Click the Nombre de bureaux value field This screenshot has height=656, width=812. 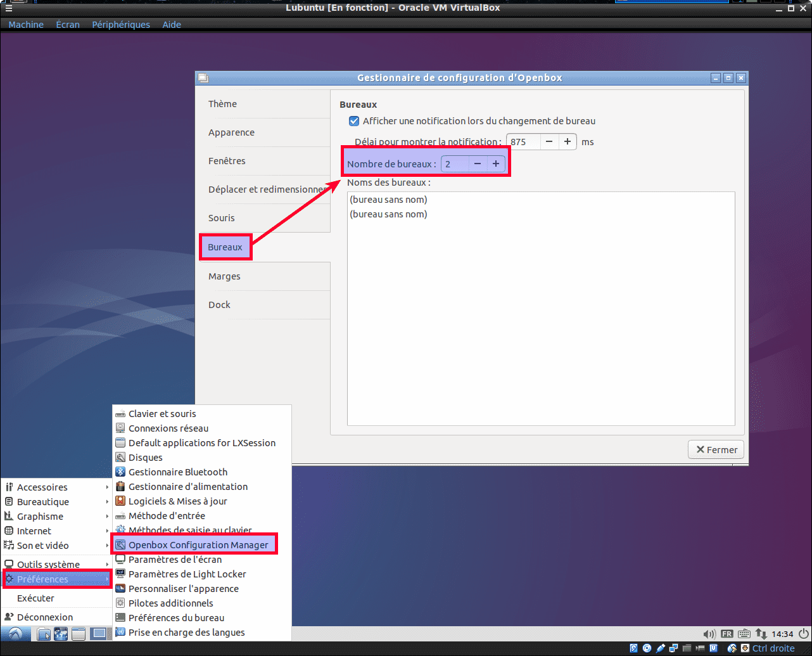tap(455, 164)
